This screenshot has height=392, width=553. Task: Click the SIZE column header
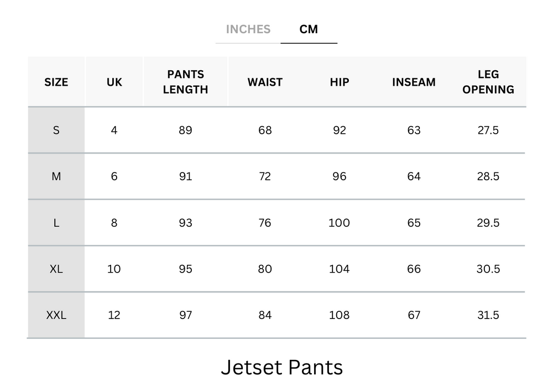(56, 82)
